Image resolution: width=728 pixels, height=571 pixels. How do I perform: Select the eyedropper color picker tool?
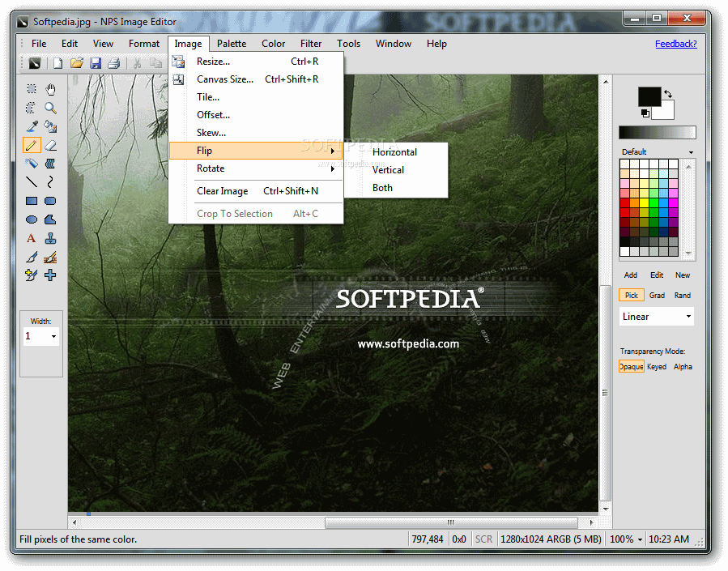pos(32,126)
